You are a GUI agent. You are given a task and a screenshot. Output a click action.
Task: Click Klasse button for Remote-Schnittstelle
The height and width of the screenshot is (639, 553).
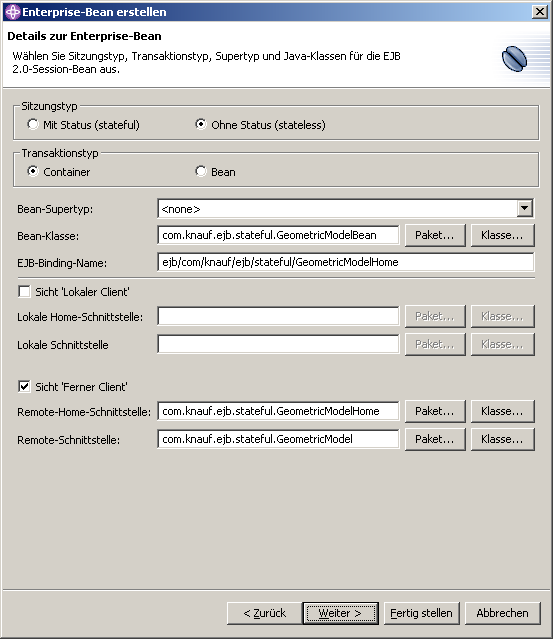(502, 439)
